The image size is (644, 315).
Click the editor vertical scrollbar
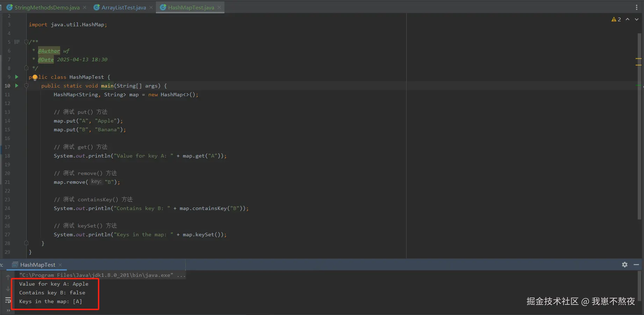pos(639,126)
